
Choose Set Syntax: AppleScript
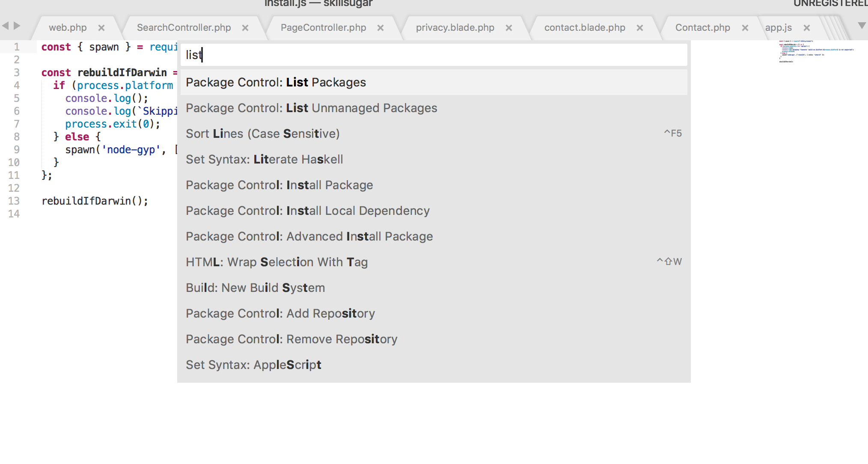tap(434, 365)
